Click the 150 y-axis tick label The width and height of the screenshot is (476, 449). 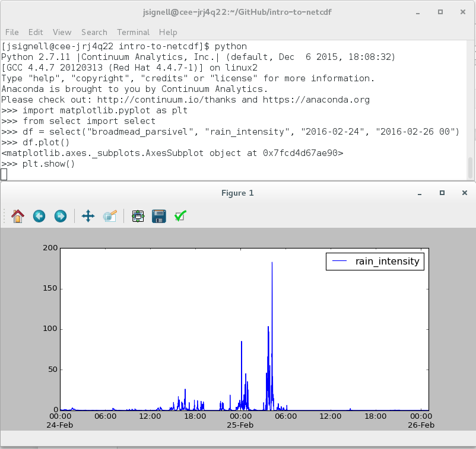point(50,288)
